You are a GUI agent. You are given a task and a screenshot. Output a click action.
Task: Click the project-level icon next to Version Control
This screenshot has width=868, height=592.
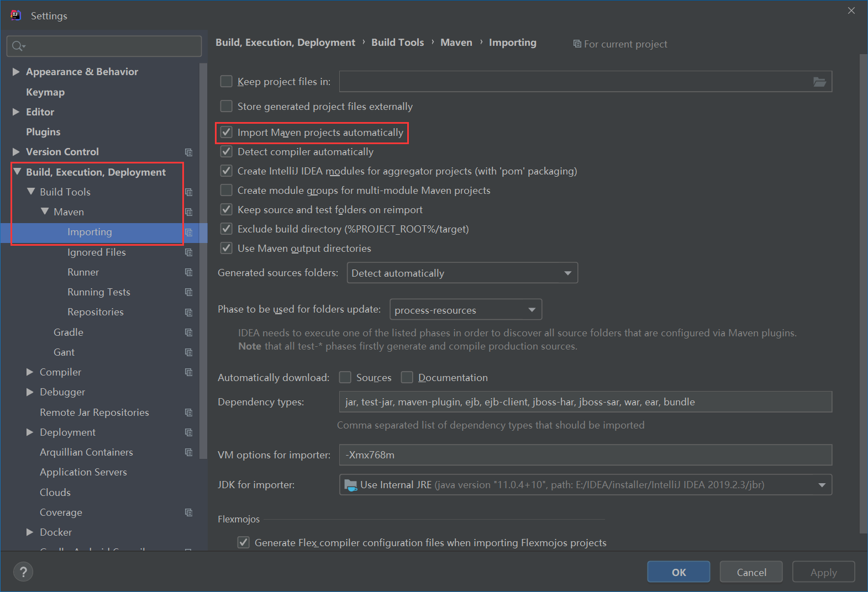[188, 152]
